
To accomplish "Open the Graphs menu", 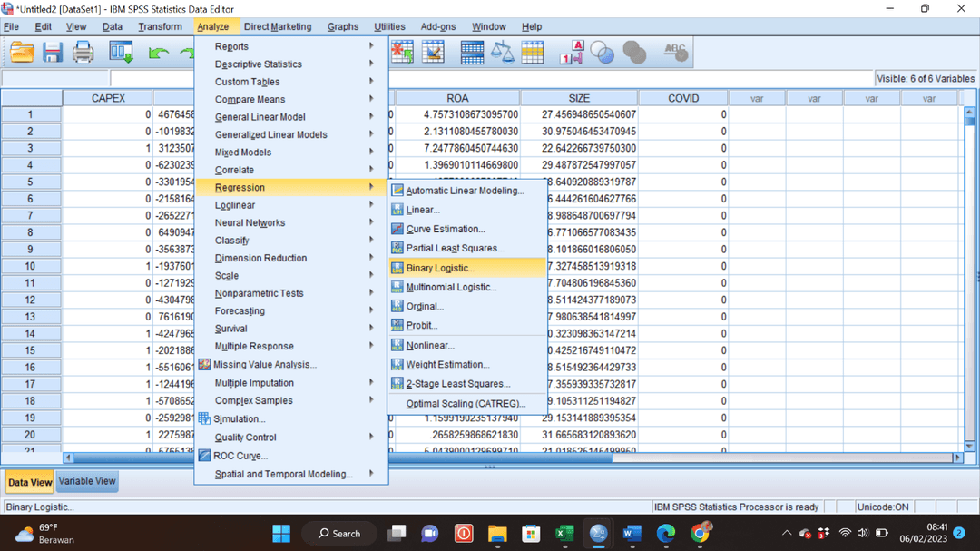I will point(342,27).
